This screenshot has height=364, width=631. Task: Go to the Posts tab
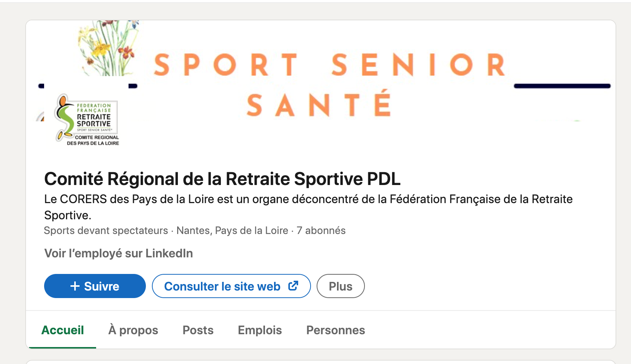(198, 330)
